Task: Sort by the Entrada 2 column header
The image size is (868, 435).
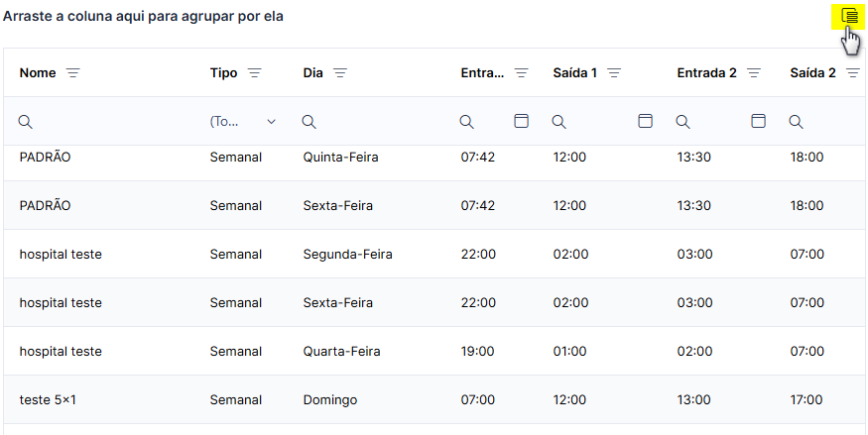Action: click(706, 73)
